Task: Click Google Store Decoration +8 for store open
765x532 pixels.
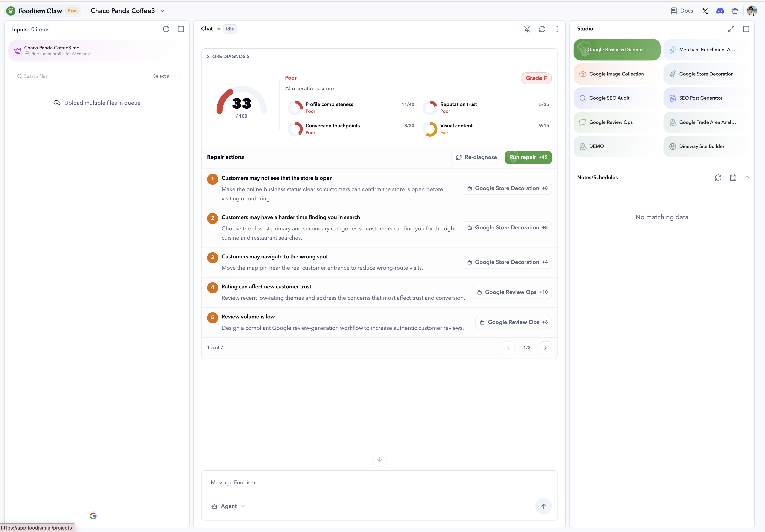Action: point(507,188)
